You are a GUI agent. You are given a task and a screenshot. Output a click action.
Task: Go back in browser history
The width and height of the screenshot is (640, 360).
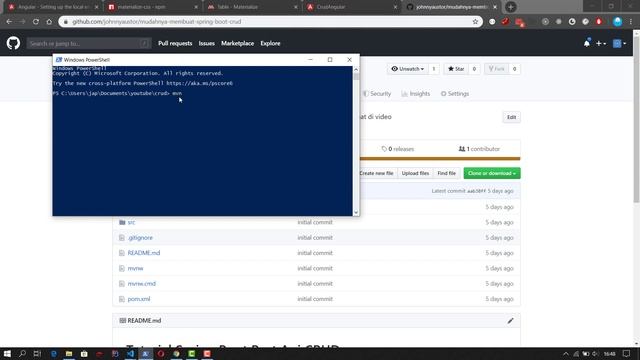click(9, 22)
